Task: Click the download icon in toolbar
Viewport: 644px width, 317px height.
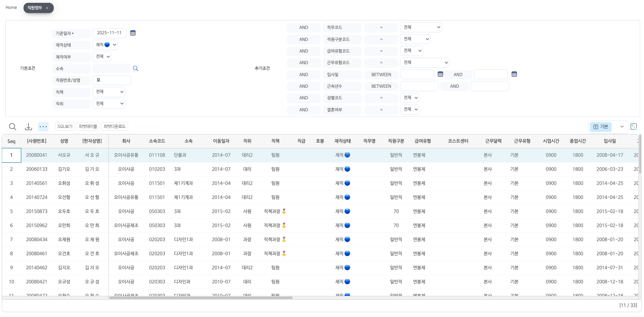Action: [x=28, y=127]
